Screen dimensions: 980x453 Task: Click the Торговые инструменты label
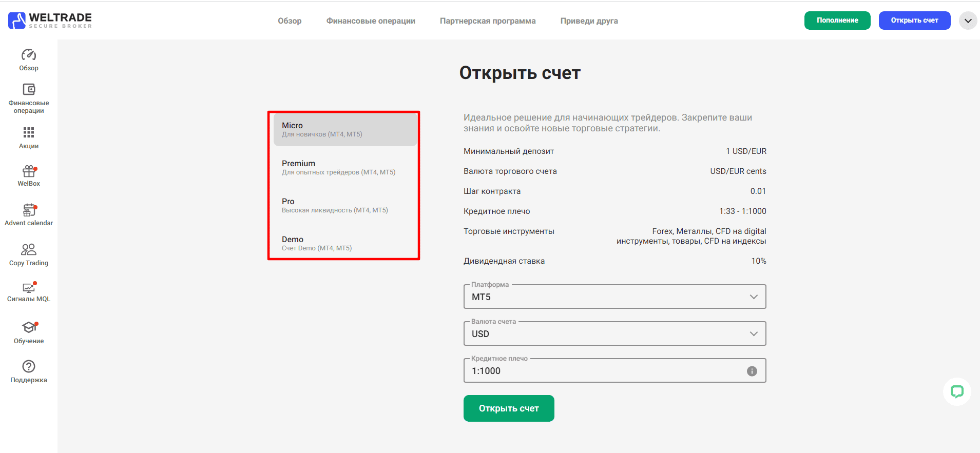[509, 231]
